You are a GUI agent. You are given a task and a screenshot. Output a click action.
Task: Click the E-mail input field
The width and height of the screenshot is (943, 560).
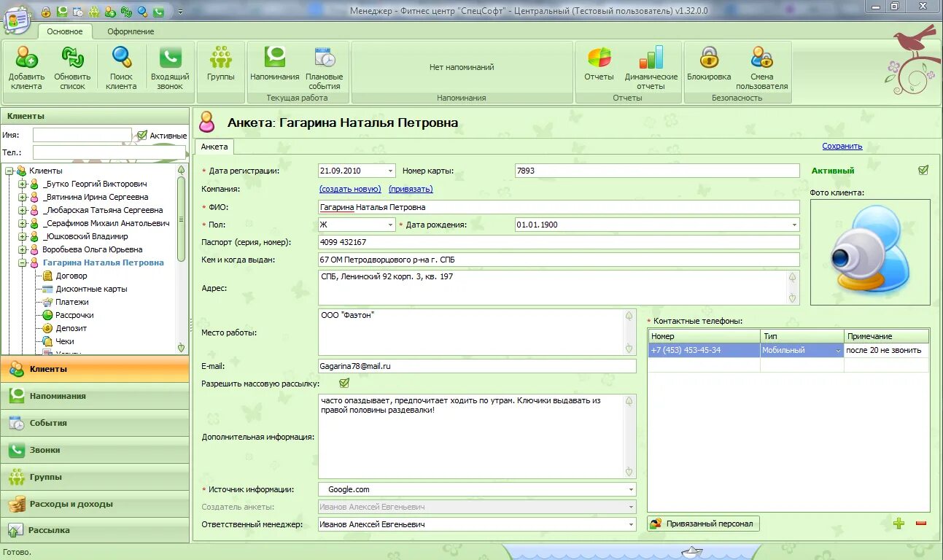477,366
